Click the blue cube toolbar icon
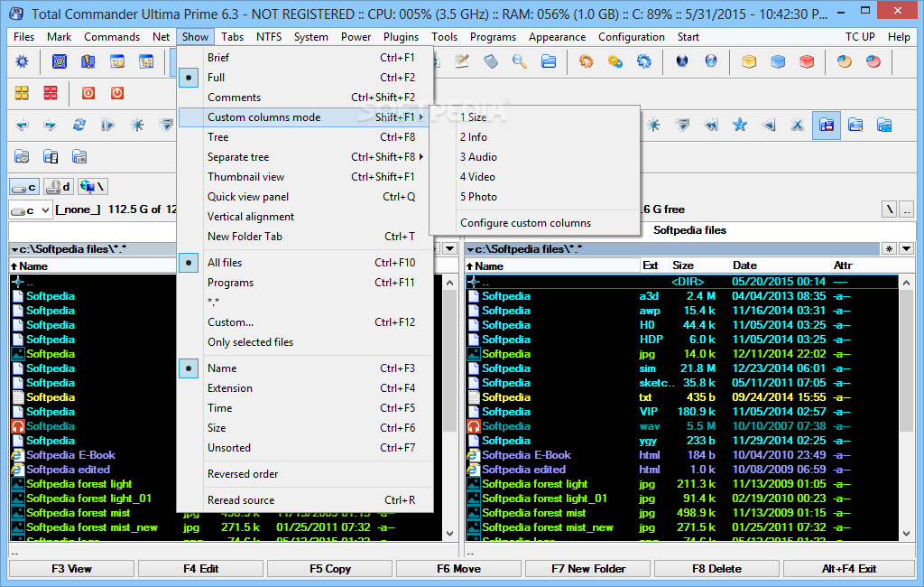The height and width of the screenshot is (587, 924). click(778, 61)
